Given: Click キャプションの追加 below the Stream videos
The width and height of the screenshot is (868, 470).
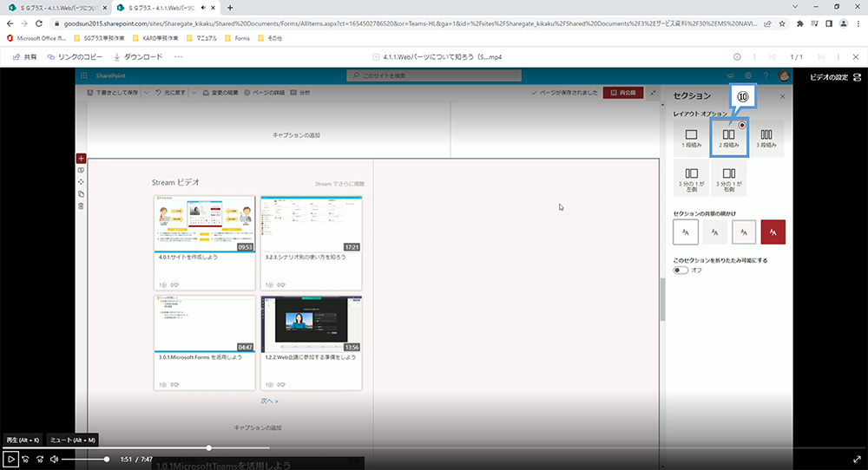Looking at the screenshot, I should click(x=258, y=428).
